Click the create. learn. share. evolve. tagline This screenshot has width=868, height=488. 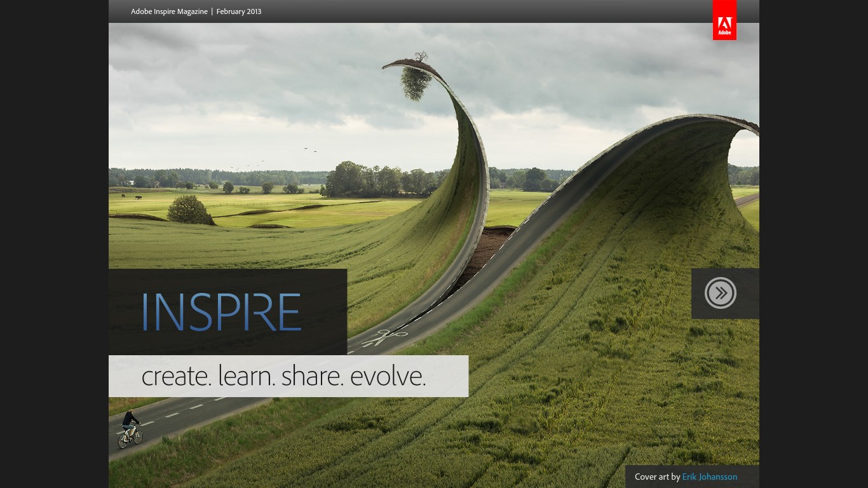pyautogui.click(x=283, y=376)
